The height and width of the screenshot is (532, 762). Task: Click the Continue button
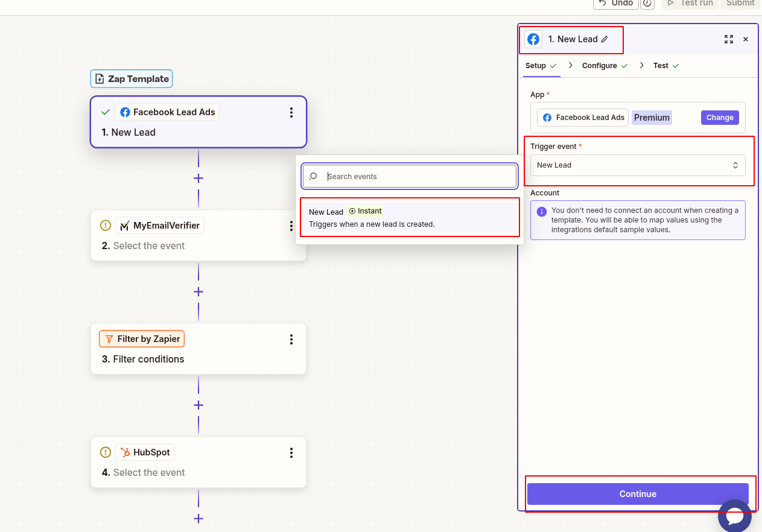click(638, 493)
